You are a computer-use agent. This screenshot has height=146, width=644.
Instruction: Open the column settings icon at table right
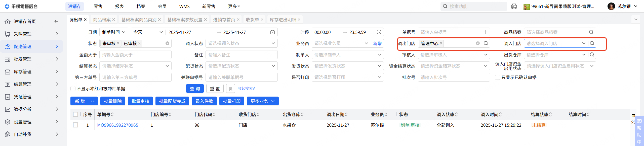pos(633,115)
